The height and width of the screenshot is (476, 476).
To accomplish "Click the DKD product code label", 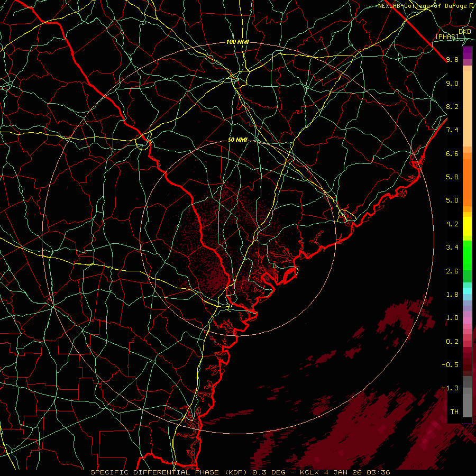I will 465,32.
